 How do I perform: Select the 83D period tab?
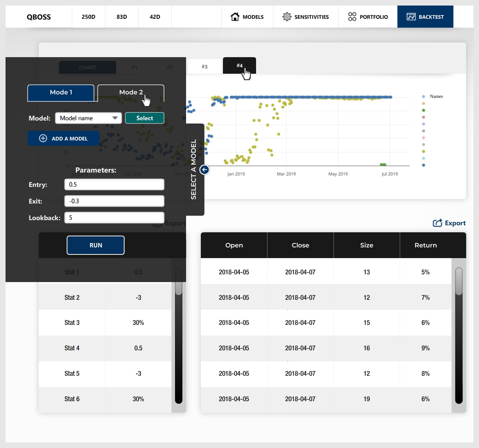point(122,17)
